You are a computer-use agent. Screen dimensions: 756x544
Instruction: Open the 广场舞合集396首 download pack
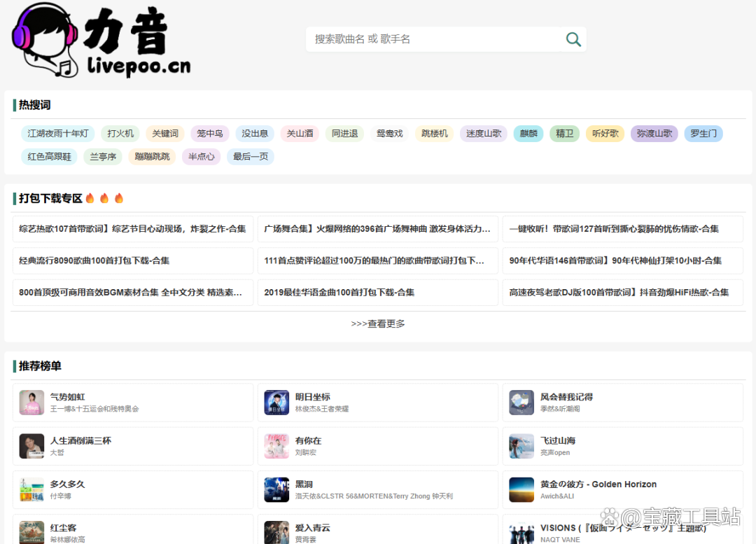[378, 228]
